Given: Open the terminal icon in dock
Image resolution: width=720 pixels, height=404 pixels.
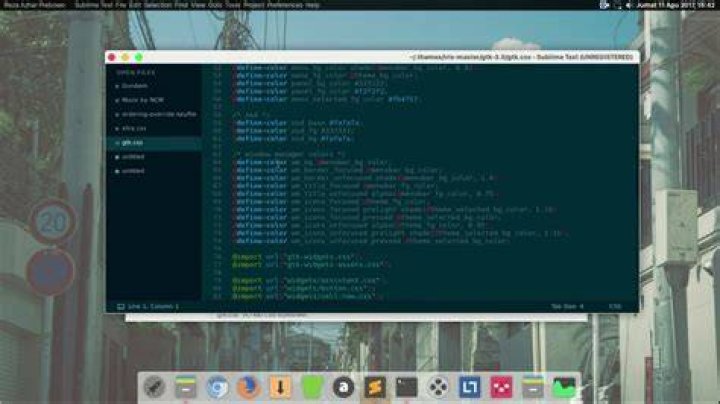Looking at the screenshot, I should coord(406,387).
